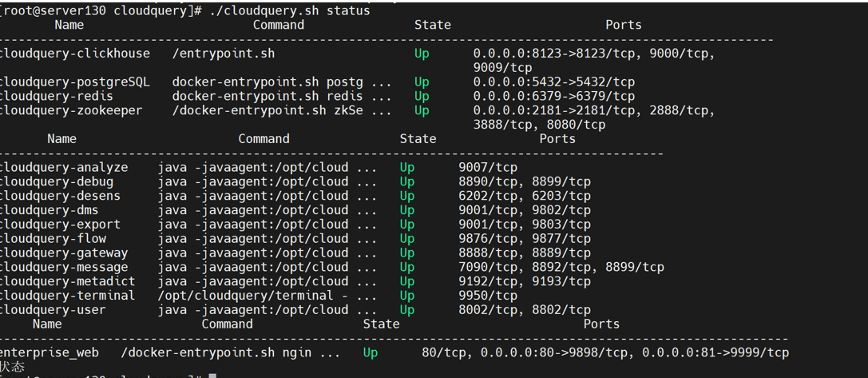Click the 6202/tcp, 6203/tcp ports entry
This screenshot has height=378, width=868.
[x=524, y=197]
